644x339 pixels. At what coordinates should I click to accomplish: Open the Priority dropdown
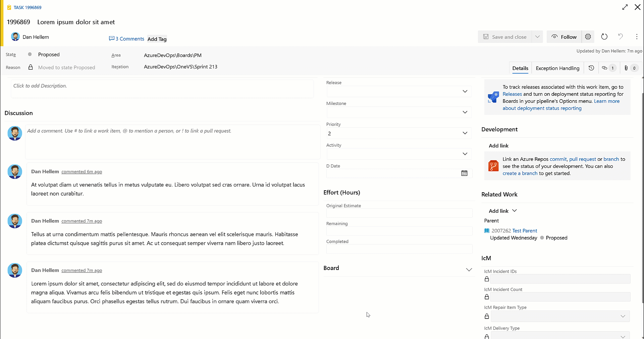[x=465, y=133]
